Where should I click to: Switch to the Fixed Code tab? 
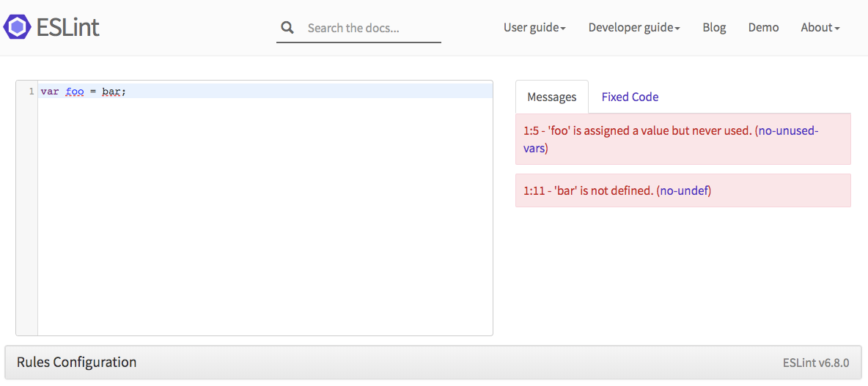click(630, 97)
